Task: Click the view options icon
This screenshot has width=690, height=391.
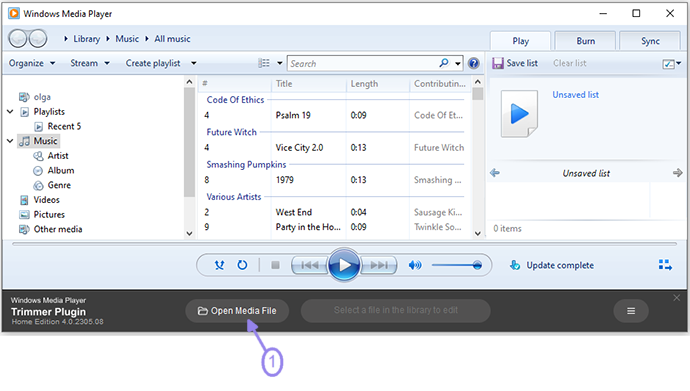Action: [264, 63]
